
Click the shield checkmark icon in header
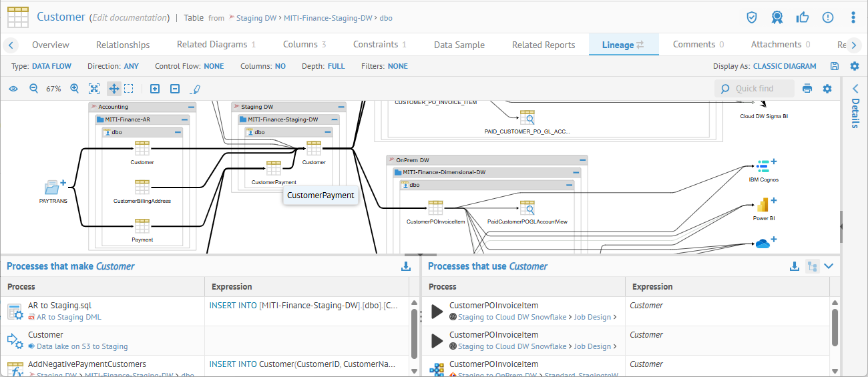pos(752,17)
